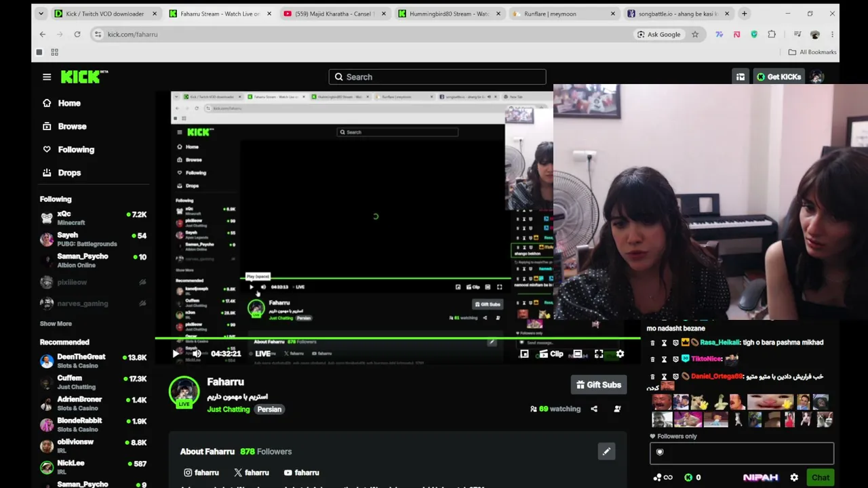Image resolution: width=868 pixels, height=488 pixels.
Task: Open the dashboard icon beside Get KICKs
Action: point(741,77)
